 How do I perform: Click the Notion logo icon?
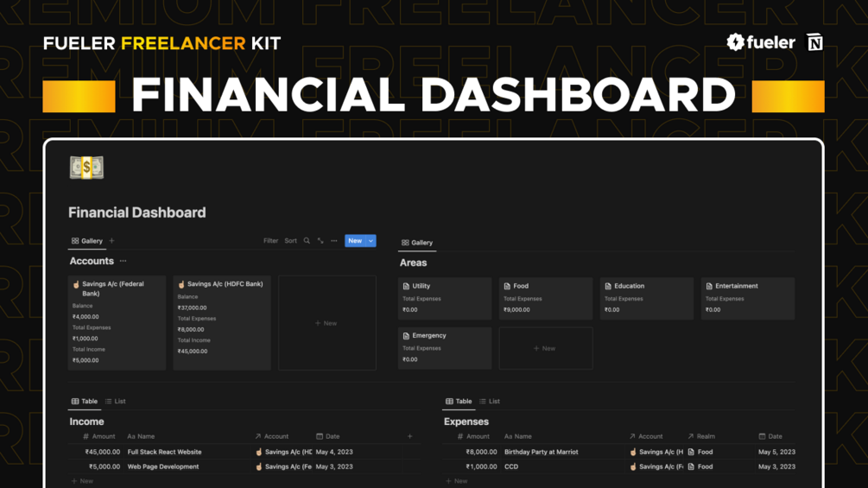click(x=814, y=42)
